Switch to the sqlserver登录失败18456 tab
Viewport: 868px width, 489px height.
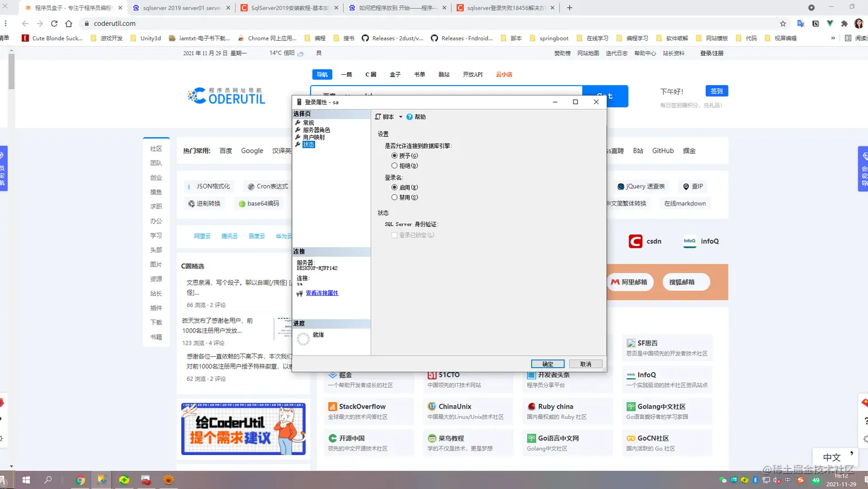click(x=505, y=8)
